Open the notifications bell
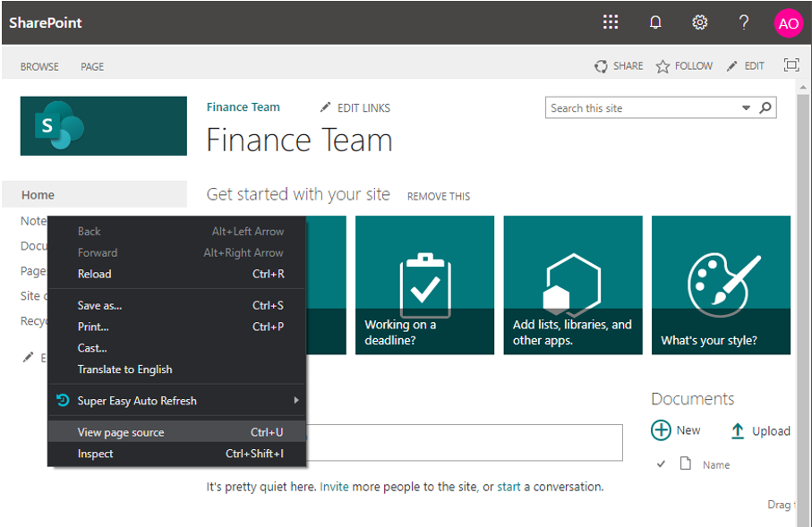Screen dimensions: 812x527 [x=655, y=22]
